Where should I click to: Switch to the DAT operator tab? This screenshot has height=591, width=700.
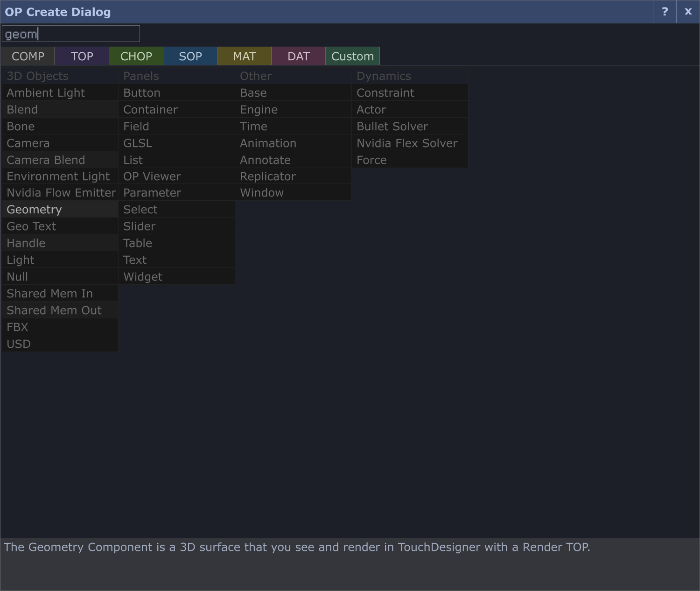tap(298, 56)
